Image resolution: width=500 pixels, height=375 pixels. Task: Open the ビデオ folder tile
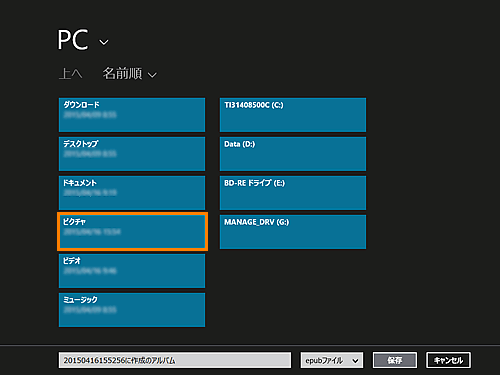(x=132, y=271)
